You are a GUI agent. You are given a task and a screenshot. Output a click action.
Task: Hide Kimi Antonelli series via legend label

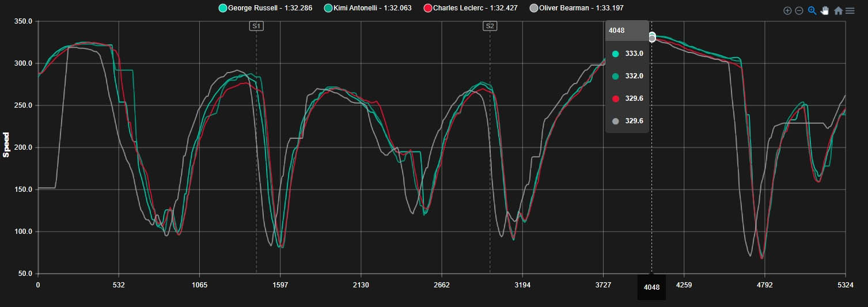[372, 8]
